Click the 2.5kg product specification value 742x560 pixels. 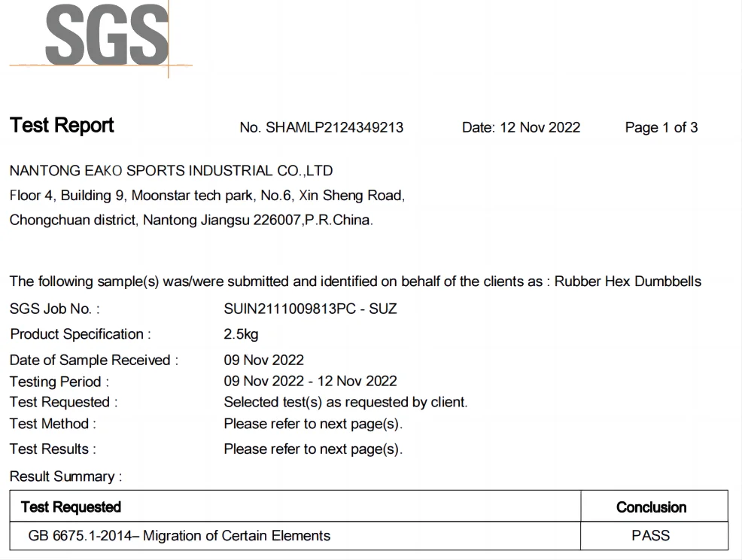click(241, 334)
